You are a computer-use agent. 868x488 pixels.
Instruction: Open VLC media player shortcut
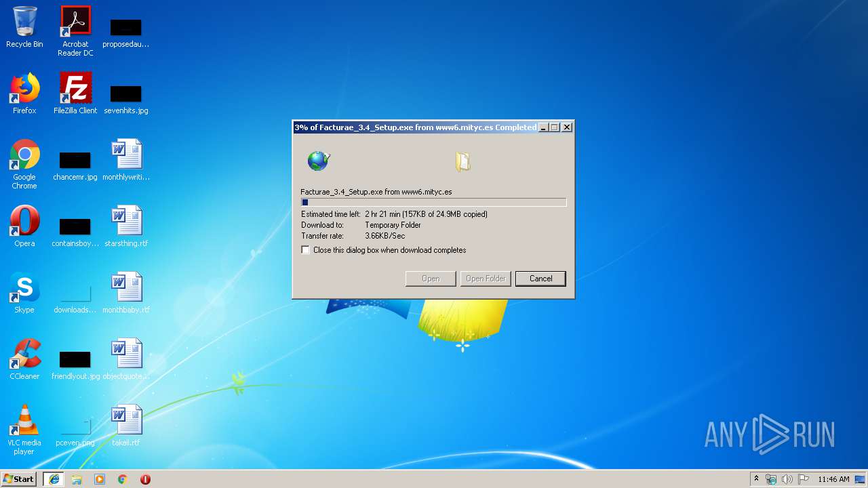point(24,430)
